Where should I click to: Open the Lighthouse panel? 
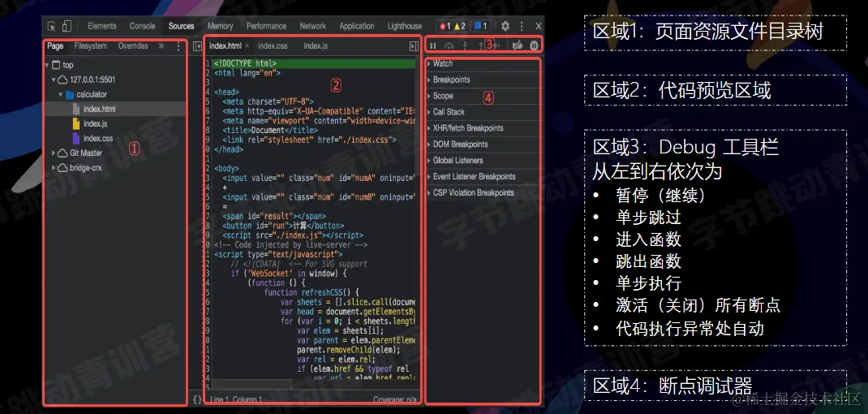pos(405,26)
